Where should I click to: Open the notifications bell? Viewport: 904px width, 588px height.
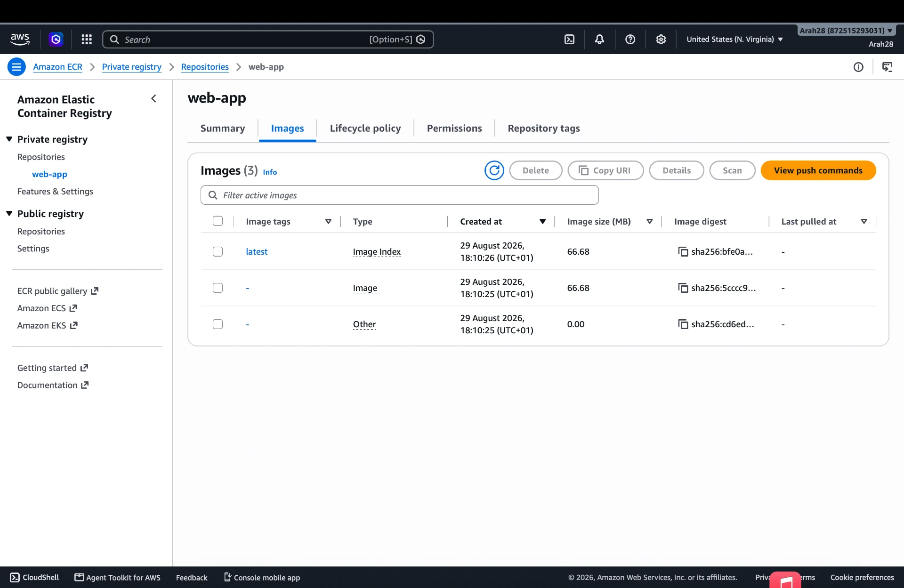coord(599,40)
